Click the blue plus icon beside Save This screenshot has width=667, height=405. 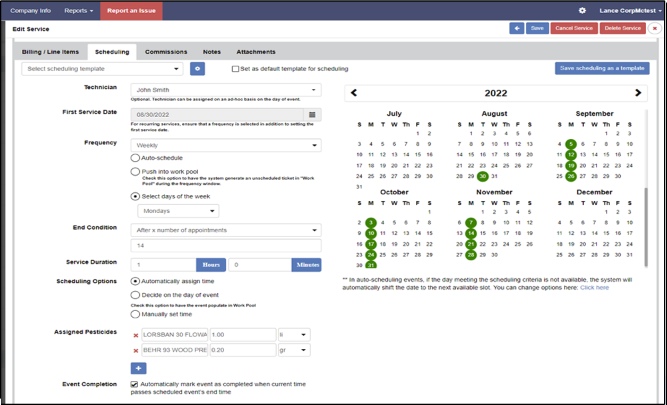tap(516, 28)
